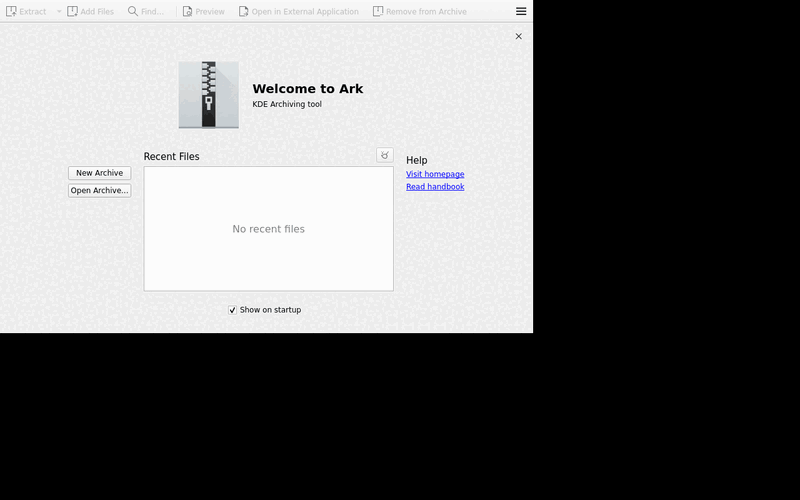This screenshot has width=800, height=500.
Task: Select Open in External Application
Action: (x=298, y=11)
